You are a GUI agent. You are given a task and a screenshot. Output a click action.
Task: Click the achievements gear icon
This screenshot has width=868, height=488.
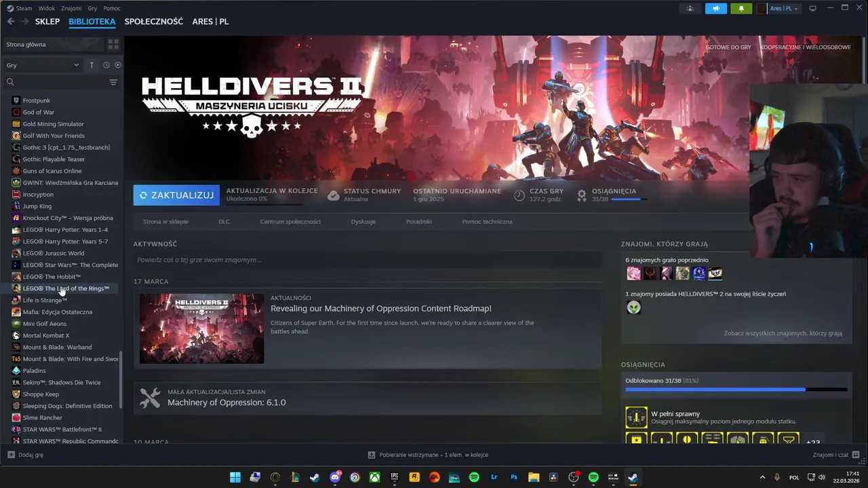581,195
